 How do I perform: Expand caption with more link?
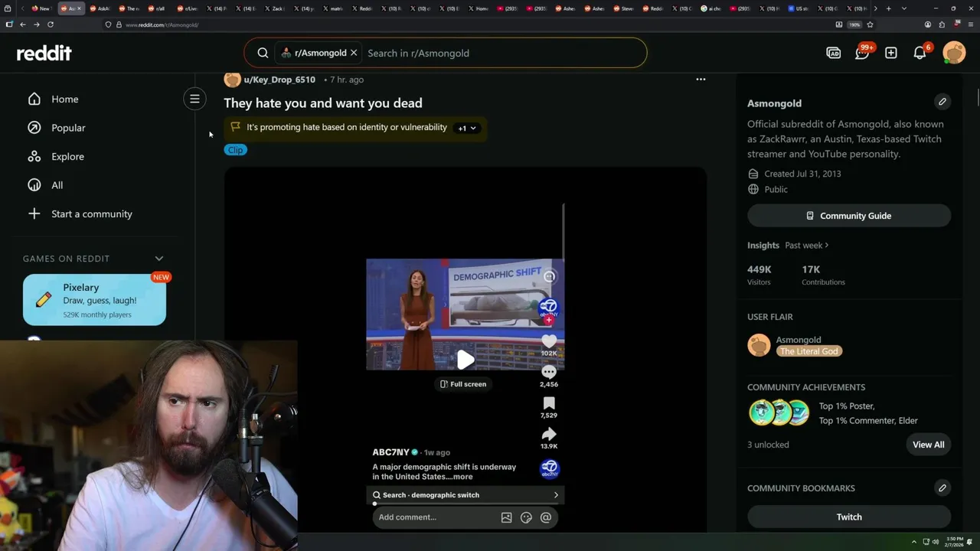[462, 477]
